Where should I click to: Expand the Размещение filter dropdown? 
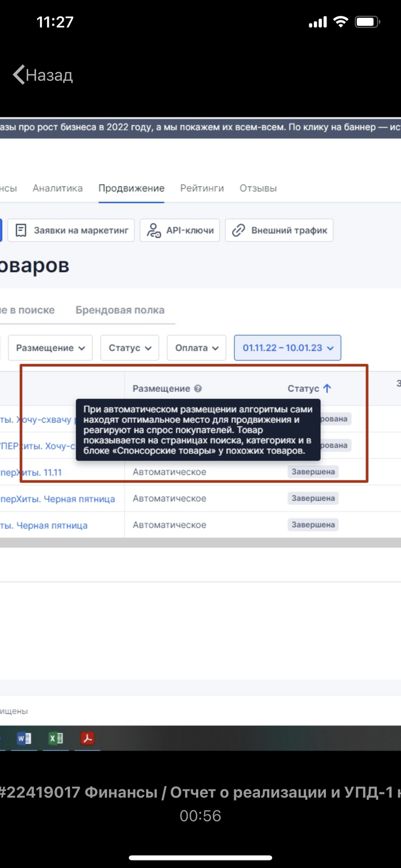[50, 348]
